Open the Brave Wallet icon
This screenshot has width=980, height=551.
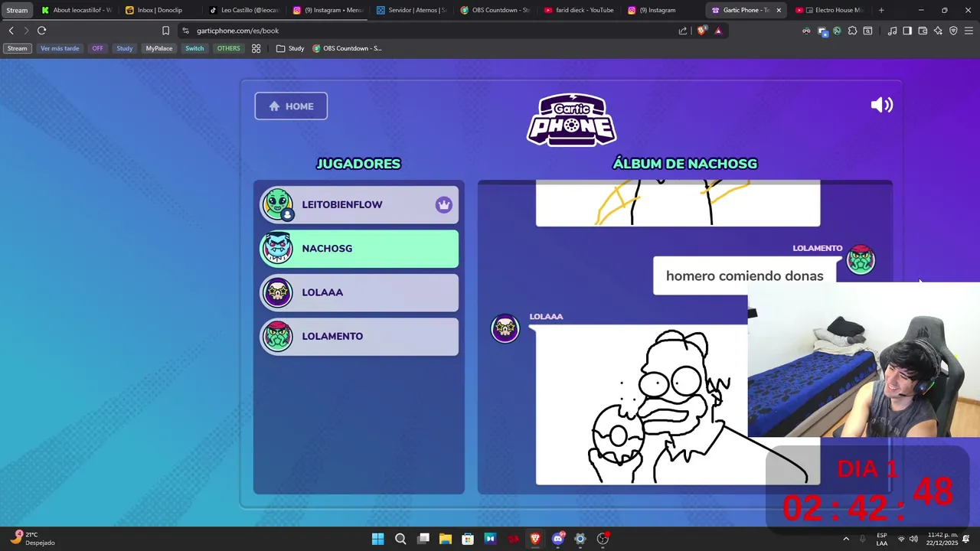click(923, 31)
